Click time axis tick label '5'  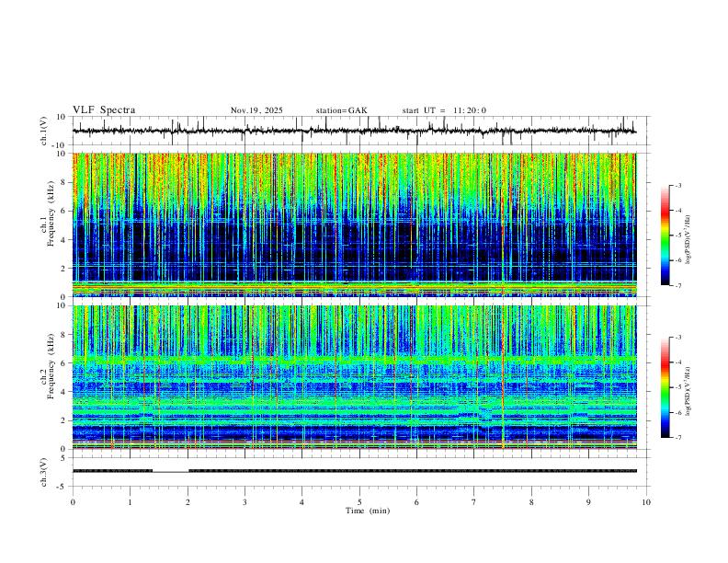(359, 502)
